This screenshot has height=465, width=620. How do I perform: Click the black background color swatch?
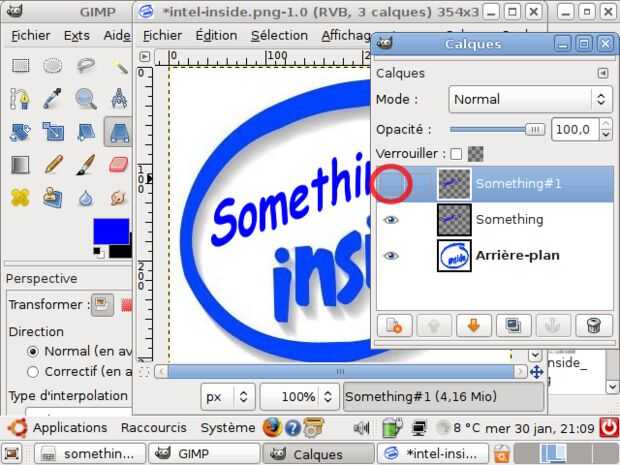123,251
